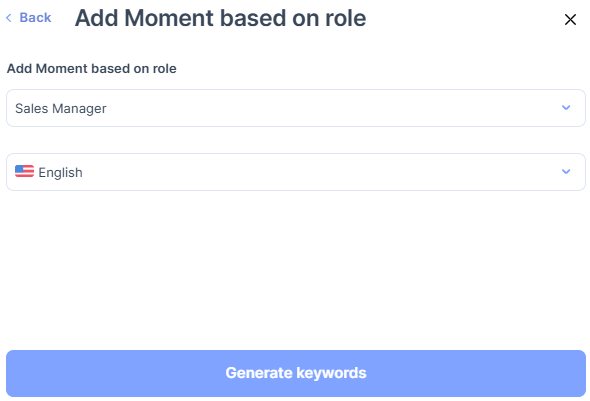This screenshot has width=590, height=401.
Task: Click the chevron in the language selector
Action: pyautogui.click(x=566, y=172)
